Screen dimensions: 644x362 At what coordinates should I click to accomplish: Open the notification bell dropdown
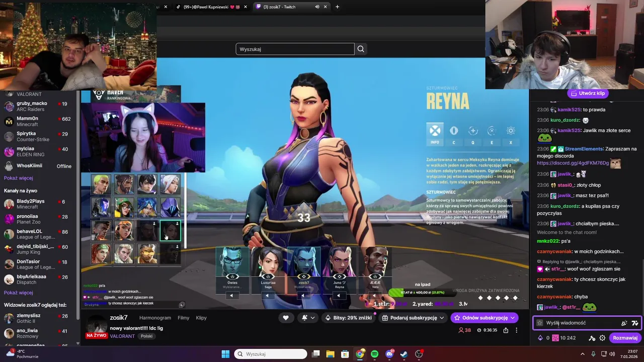click(x=308, y=318)
